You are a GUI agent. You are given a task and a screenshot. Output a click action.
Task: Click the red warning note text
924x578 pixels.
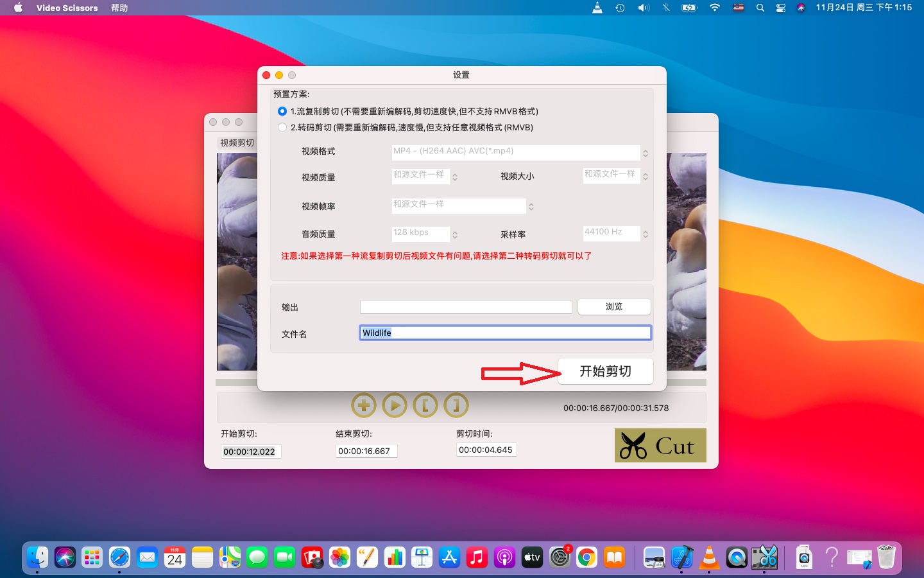pos(436,256)
